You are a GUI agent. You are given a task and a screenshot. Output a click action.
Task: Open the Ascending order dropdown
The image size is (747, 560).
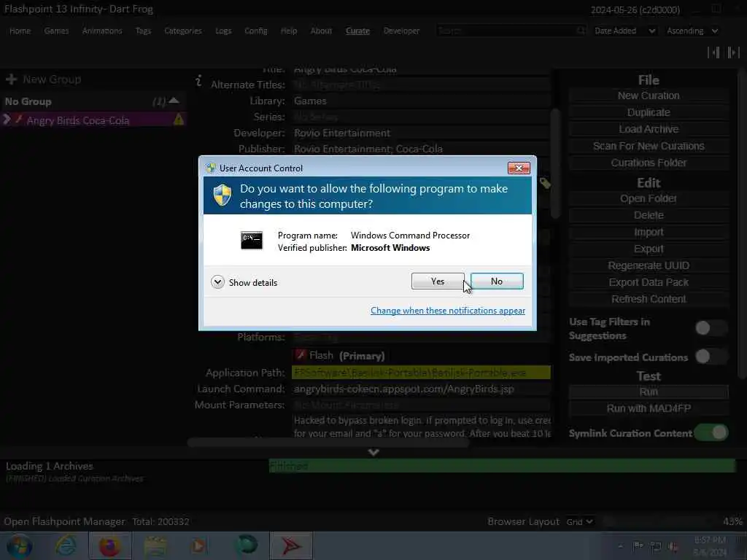(x=692, y=31)
